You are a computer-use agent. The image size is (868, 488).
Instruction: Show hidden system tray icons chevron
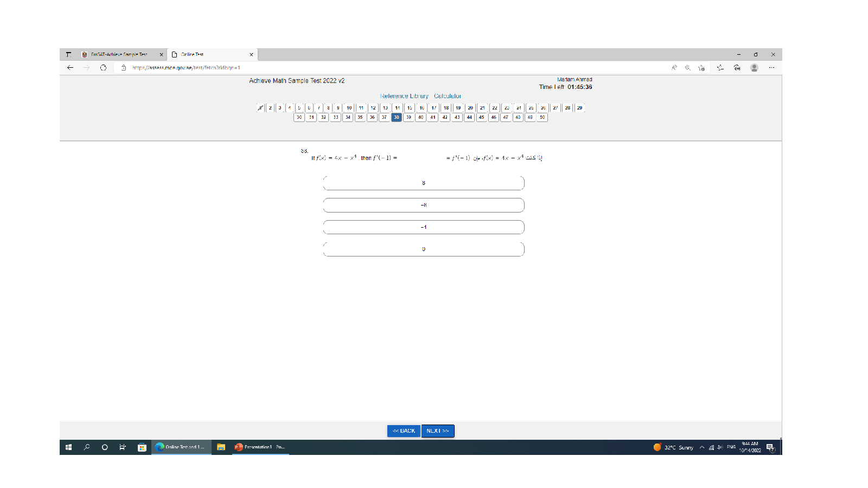tap(701, 447)
